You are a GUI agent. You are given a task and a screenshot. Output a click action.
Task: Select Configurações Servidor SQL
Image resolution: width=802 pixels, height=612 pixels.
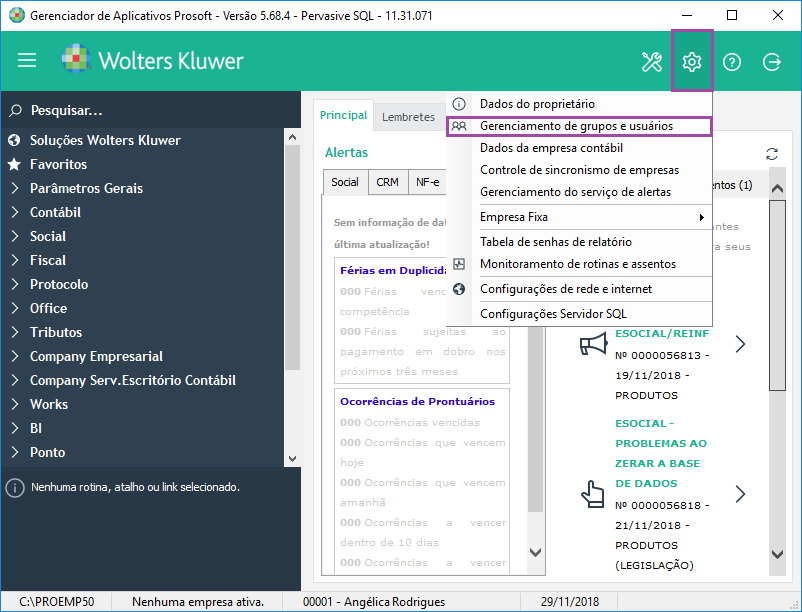579,314
